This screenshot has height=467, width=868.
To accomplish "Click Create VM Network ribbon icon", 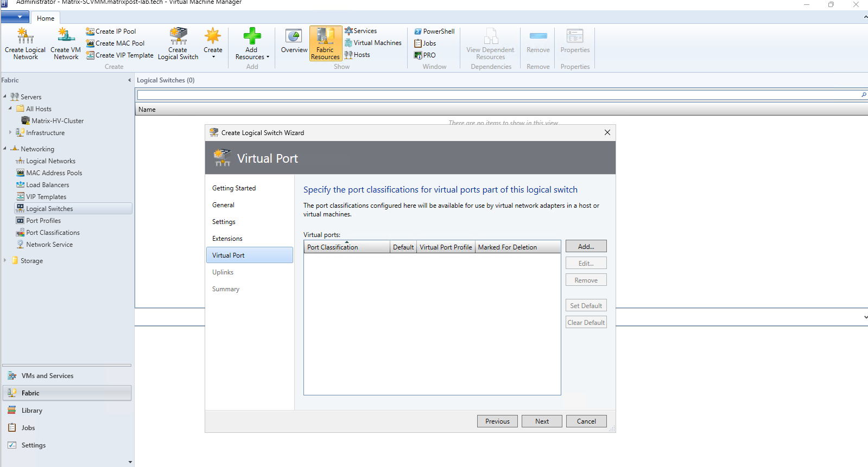I will [66, 43].
